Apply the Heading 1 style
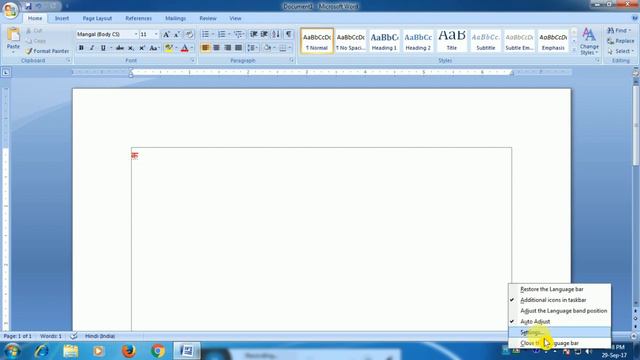640x360 pixels. 384,41
